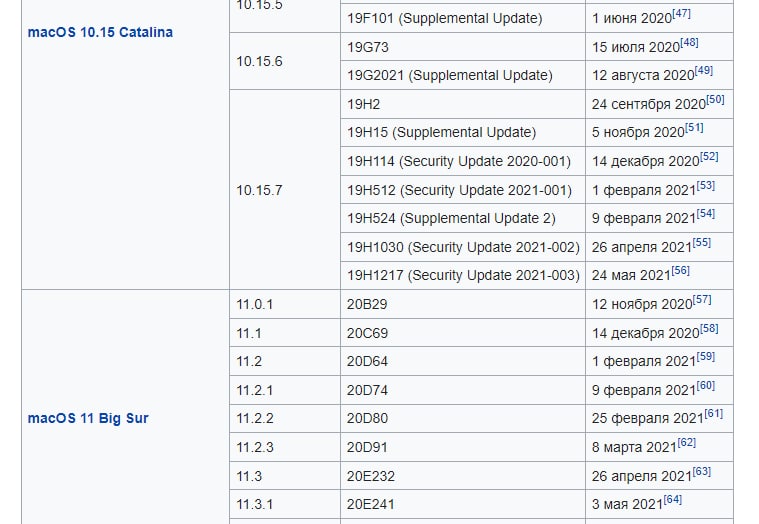The image size is (759, 524).
Task: Open footnote reference [58]
Action: pos(709,329)
